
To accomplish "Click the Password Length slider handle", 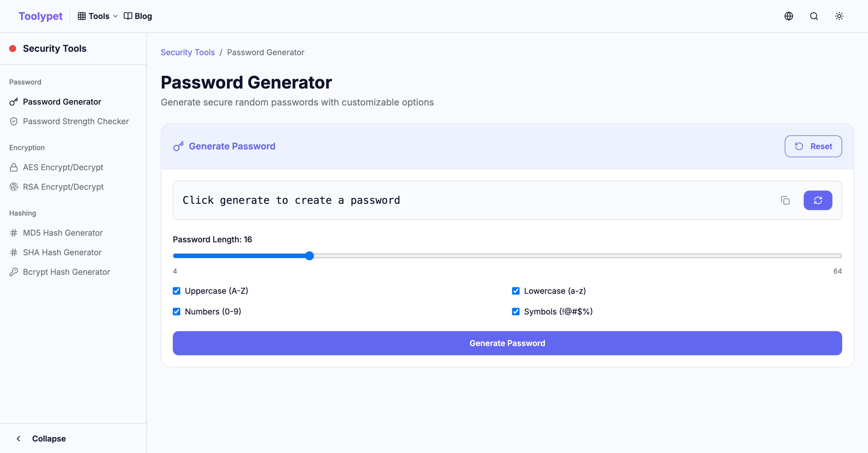I will coord(309,256).
